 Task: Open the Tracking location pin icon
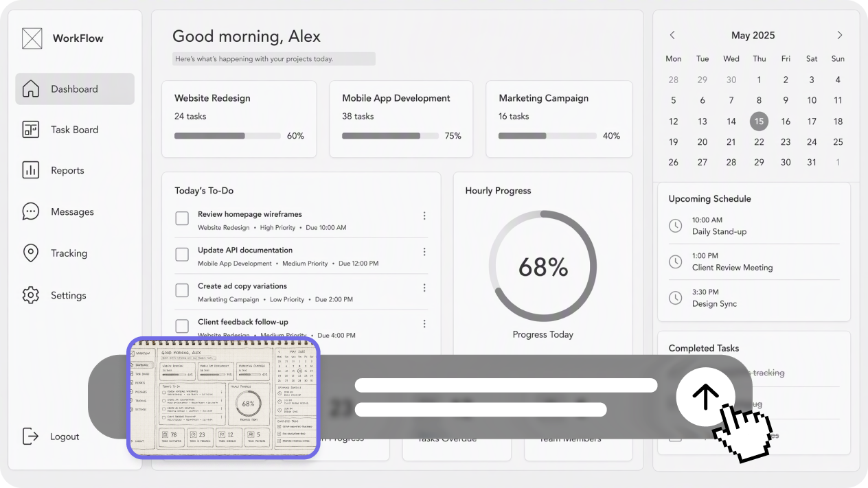point(31,253)
